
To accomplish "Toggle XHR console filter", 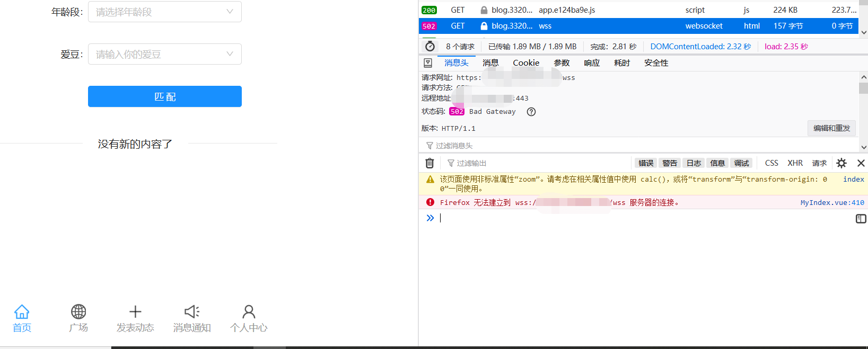I will point(795,163).
